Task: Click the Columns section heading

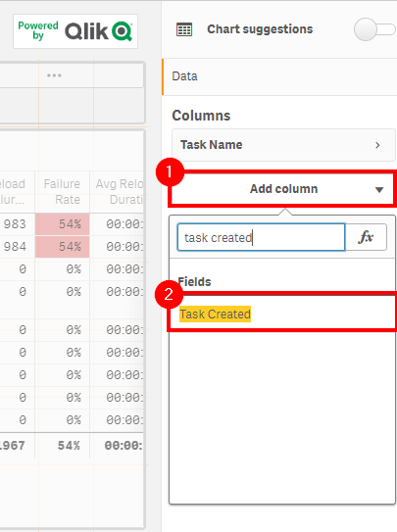Action: tap(201, 116)
